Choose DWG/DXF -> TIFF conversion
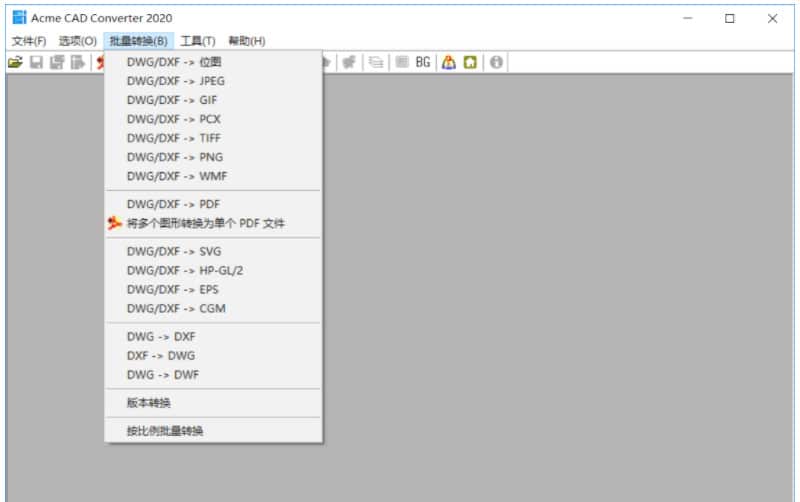 tap(213, 138)
